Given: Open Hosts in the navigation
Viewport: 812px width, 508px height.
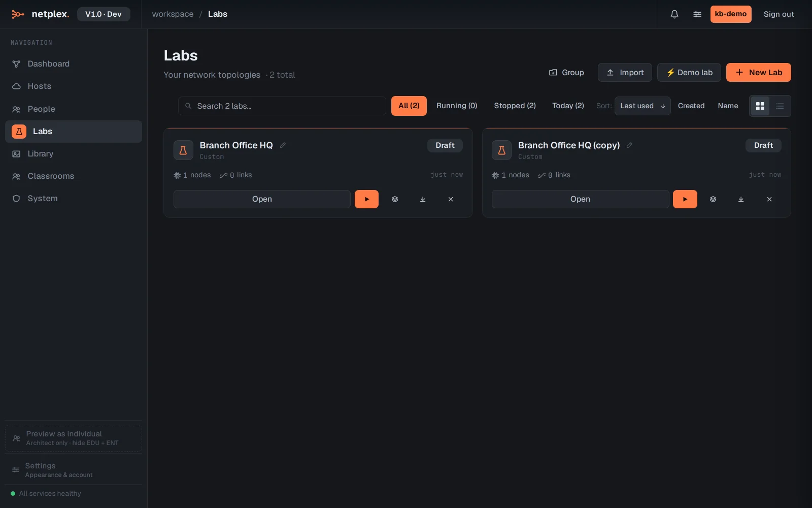Looking at the screenshot, I should [74, 86].
